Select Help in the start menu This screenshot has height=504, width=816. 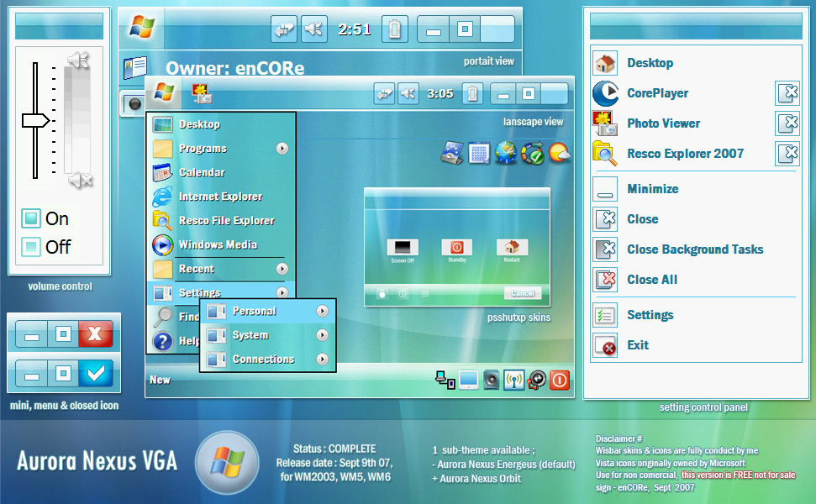tap(174, 341)
